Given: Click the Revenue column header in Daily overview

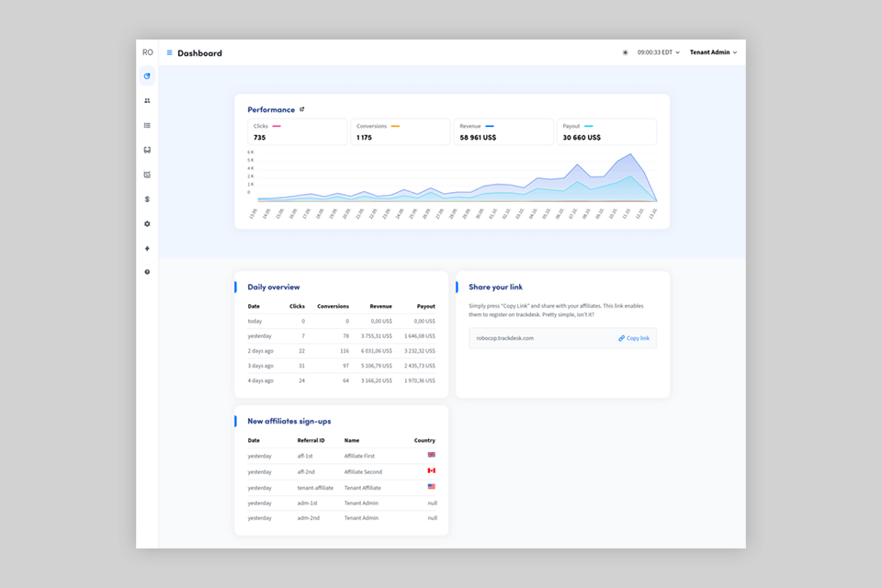Looking at the screenshot, I should 380,306.
